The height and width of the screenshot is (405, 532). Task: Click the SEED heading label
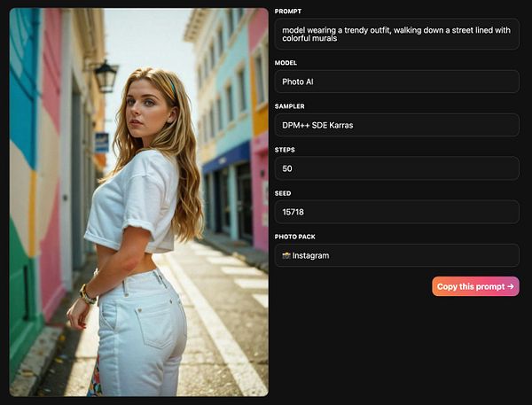point(283,193)
